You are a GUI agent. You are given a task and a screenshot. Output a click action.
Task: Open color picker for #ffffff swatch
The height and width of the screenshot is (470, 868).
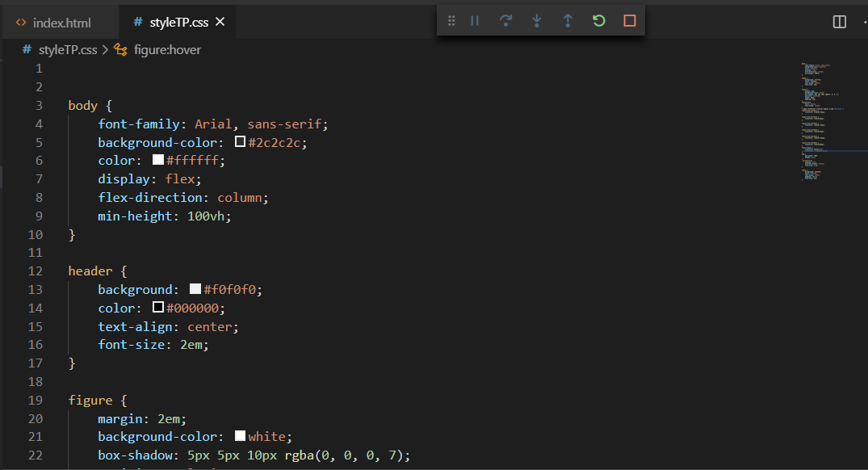[157, 159]
